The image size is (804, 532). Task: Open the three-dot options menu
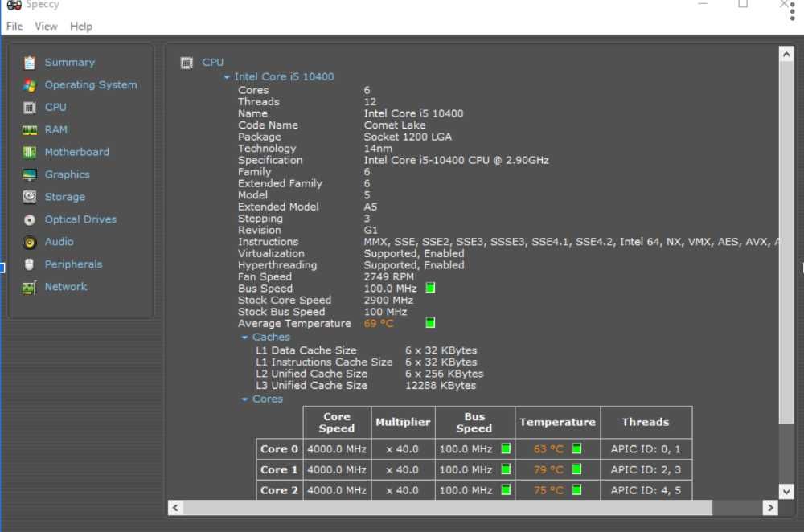(x=792, y=10)
